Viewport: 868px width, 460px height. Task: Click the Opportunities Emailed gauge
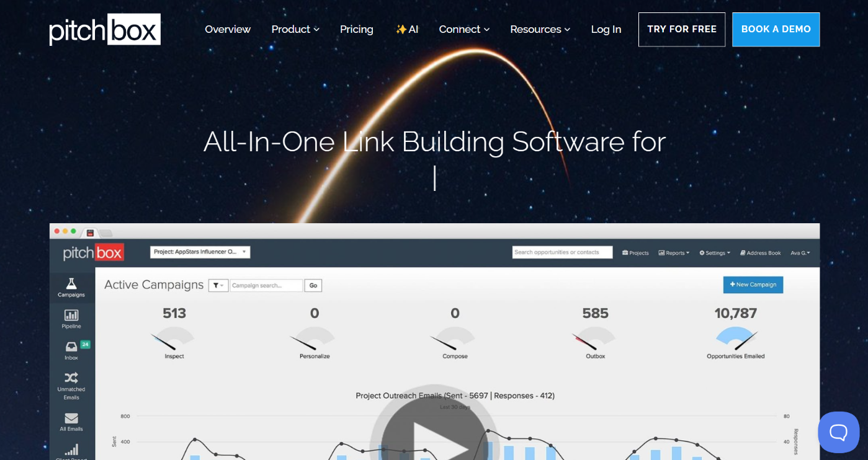[736, 338]
